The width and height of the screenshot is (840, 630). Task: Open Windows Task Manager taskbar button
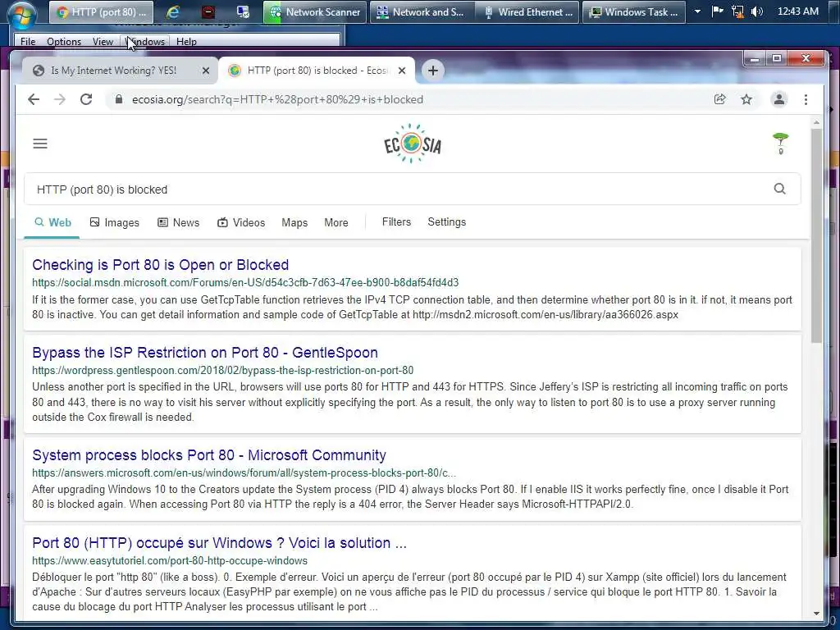pyautogui.click(x=634, y=11)
